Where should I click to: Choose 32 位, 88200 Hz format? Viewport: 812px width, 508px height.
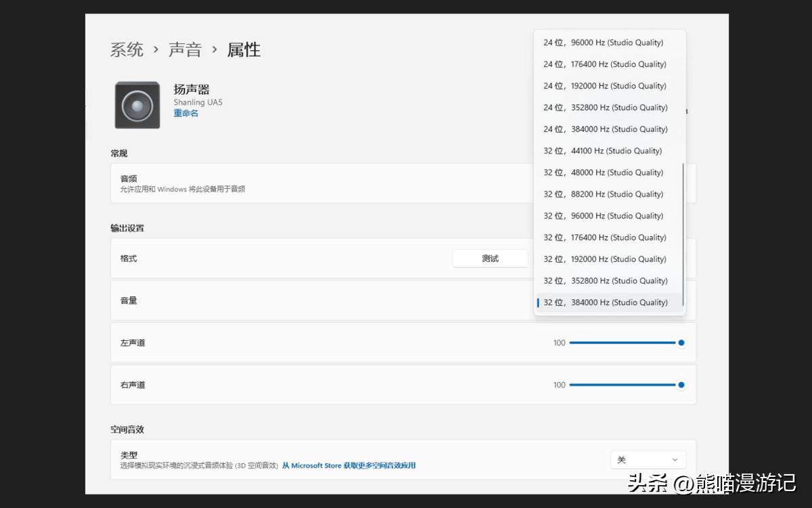coord(603,194)
